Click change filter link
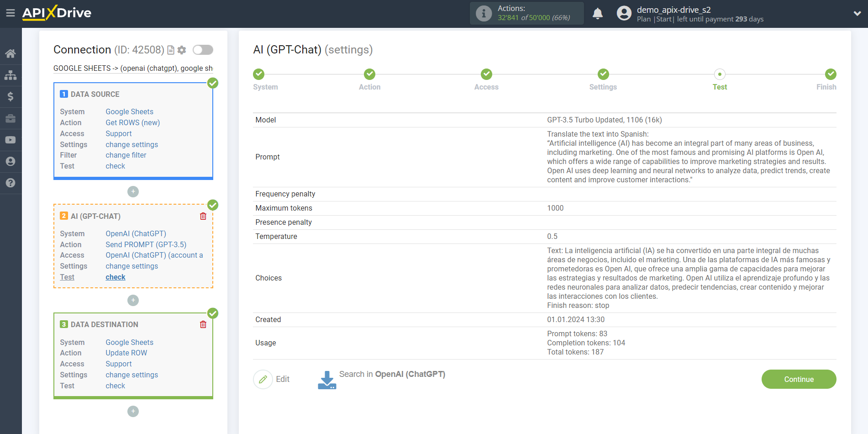Viewport: 868px width, 434px height. (x=126, y=155)
